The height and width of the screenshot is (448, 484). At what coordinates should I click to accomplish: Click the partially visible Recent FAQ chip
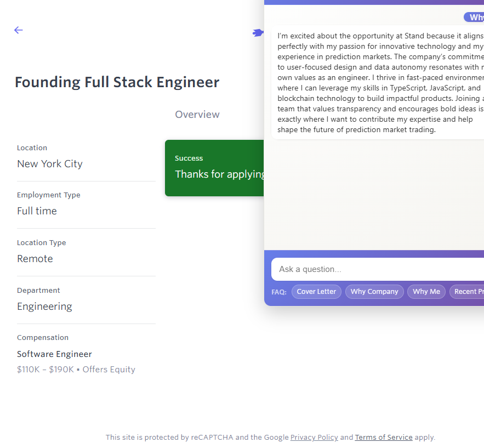[x=467, y=292]
